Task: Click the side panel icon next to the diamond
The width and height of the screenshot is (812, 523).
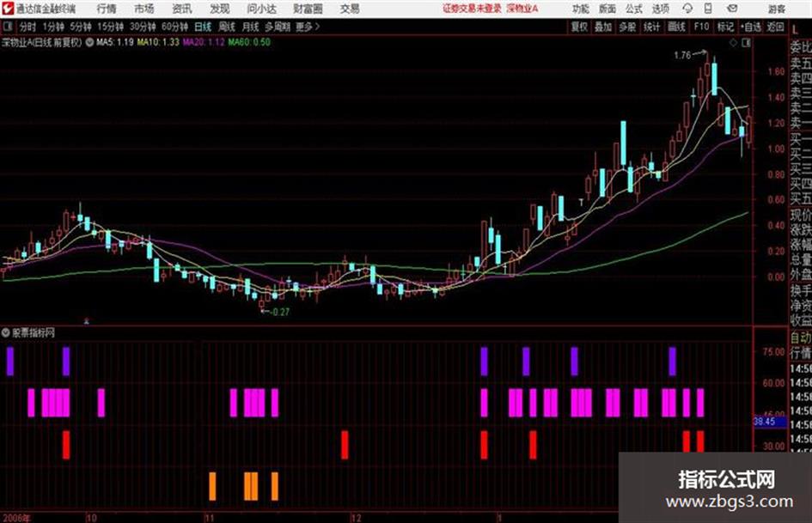Action: [746, 43]
